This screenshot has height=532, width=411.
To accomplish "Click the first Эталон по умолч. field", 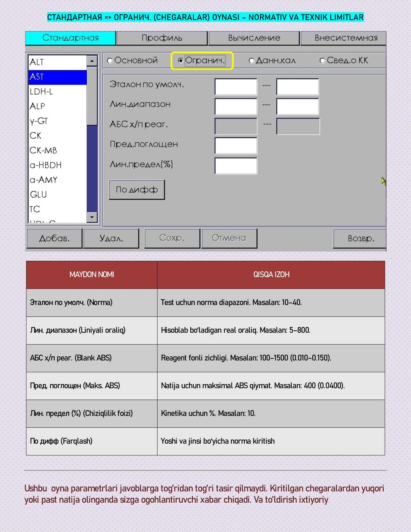I will [x=236, y=87].
